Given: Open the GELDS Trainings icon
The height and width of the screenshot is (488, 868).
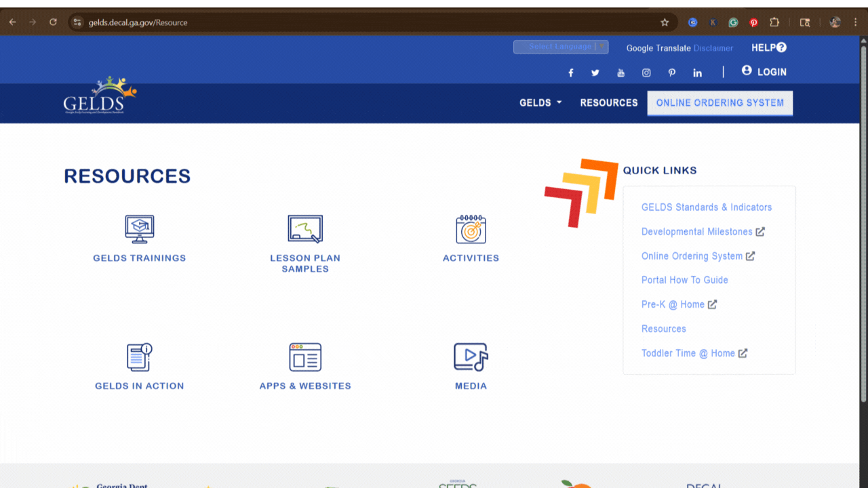Looking at the screenshot, I should coord(139,229).
